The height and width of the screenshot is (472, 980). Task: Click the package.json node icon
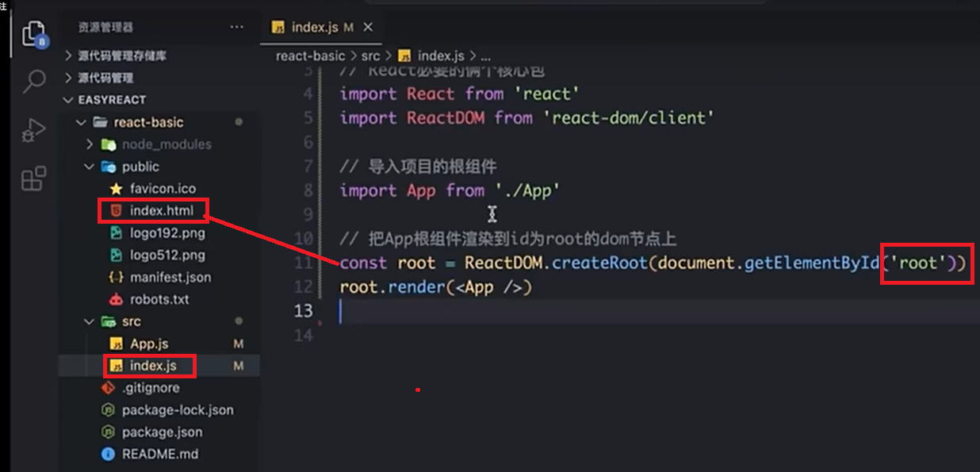pyautogui.click(x=108, y=432)
